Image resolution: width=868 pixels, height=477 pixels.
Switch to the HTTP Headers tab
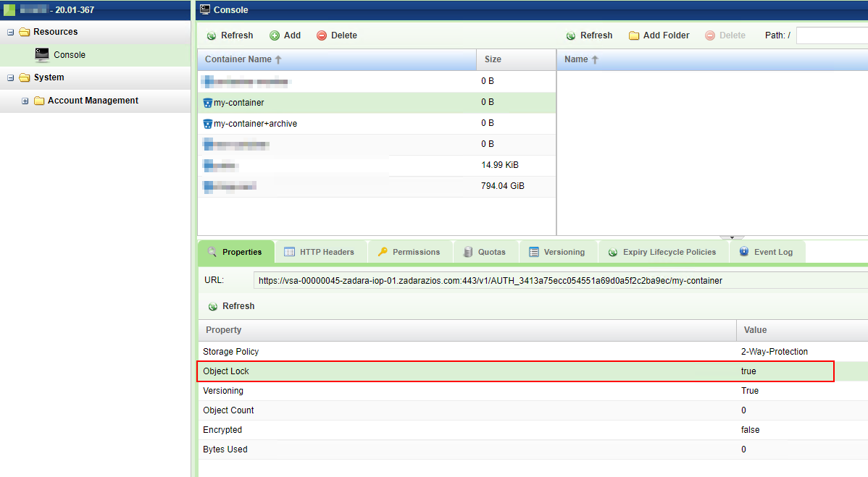click(x=320, y=252)
